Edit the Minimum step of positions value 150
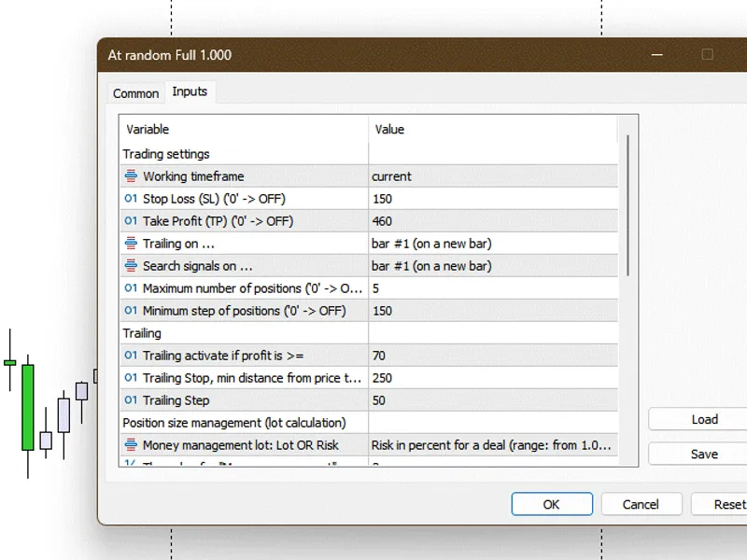747x560 pixels. (493, 311)
